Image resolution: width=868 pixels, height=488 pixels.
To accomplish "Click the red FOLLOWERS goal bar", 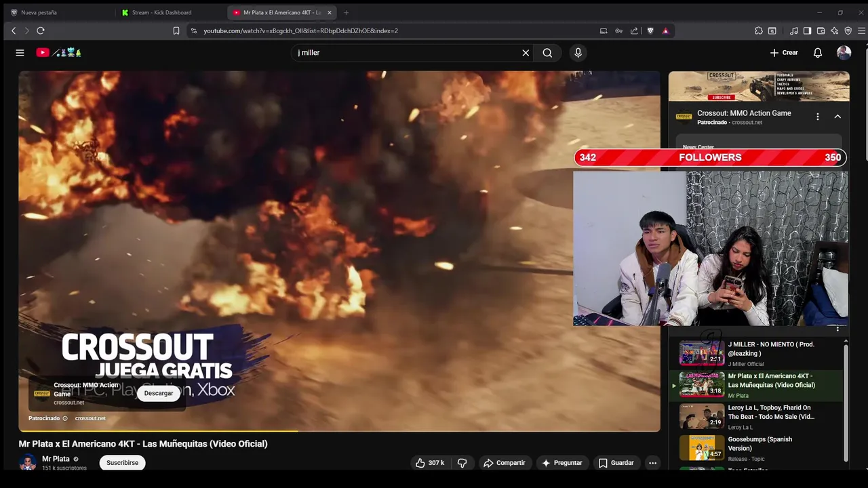I will (x=710, y=157).
